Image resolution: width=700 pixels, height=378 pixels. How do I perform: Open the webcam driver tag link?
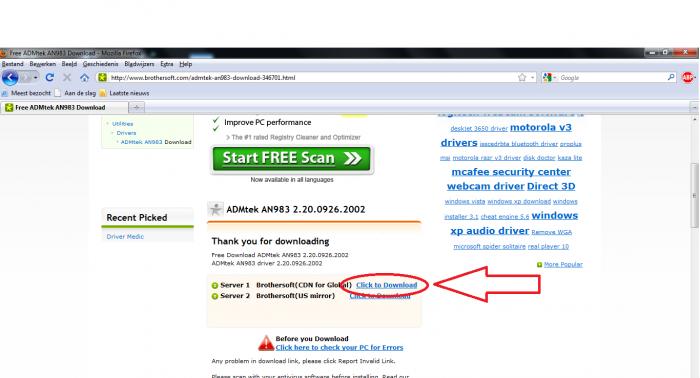coord(485,186)
